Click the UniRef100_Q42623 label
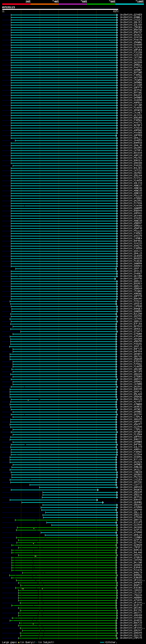The height and width of the screenshot is (644, 146). (131, 35)
